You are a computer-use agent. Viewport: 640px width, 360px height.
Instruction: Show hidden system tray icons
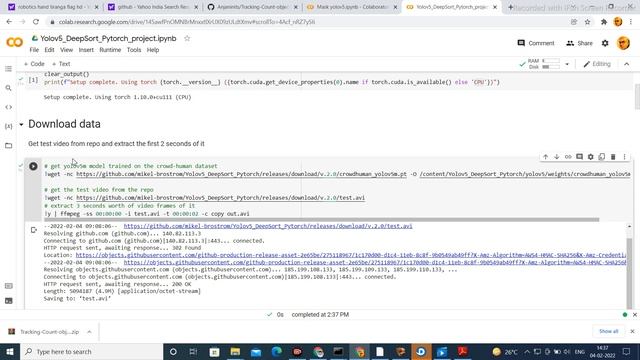coord(527,351)
